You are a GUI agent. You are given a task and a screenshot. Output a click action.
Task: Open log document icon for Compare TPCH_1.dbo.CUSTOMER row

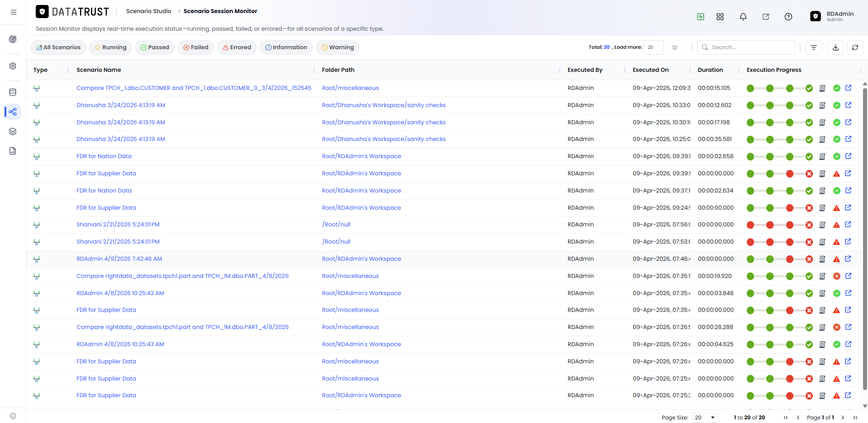(822, 88)
